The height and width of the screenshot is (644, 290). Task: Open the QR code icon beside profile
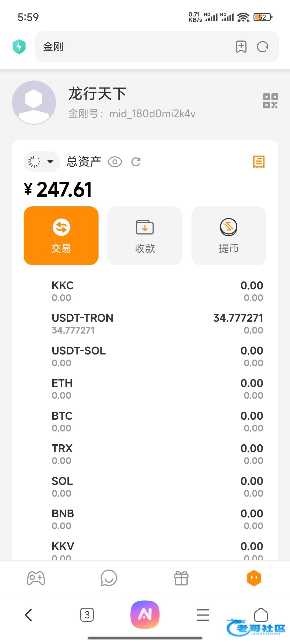pyautogui.click(x=270, y=101)
